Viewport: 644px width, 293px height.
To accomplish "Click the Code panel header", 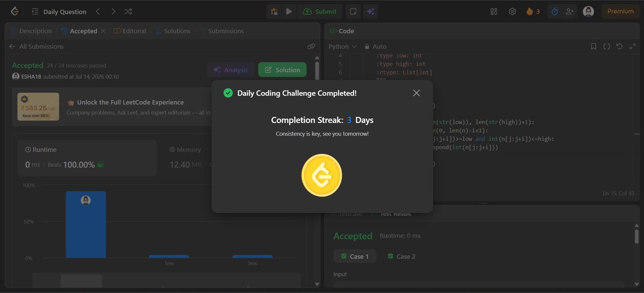I will point(342,31).
